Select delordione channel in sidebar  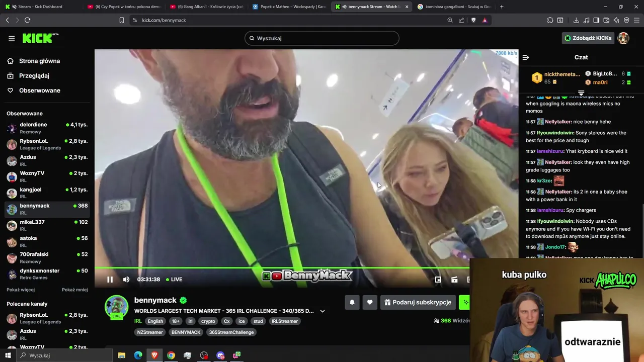tap(47, 128)
